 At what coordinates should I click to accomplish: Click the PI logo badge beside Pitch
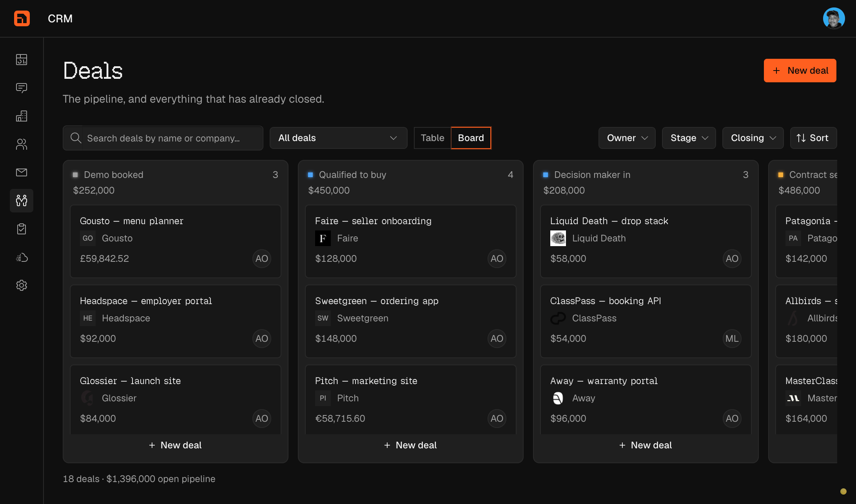tap(323, 398)
